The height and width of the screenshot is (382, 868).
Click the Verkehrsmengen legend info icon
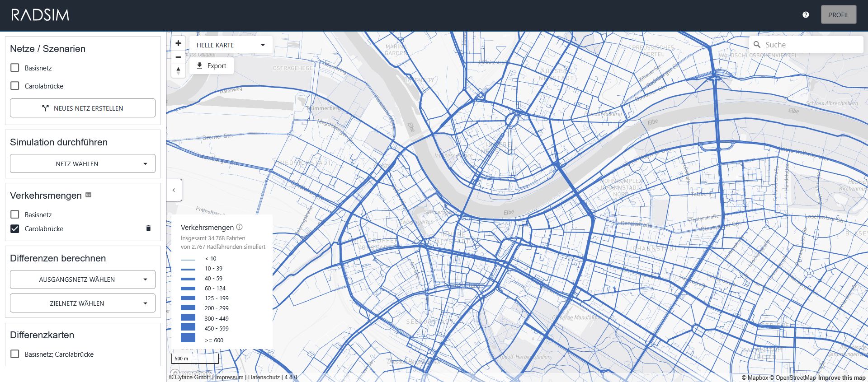(x=240, y=227)
